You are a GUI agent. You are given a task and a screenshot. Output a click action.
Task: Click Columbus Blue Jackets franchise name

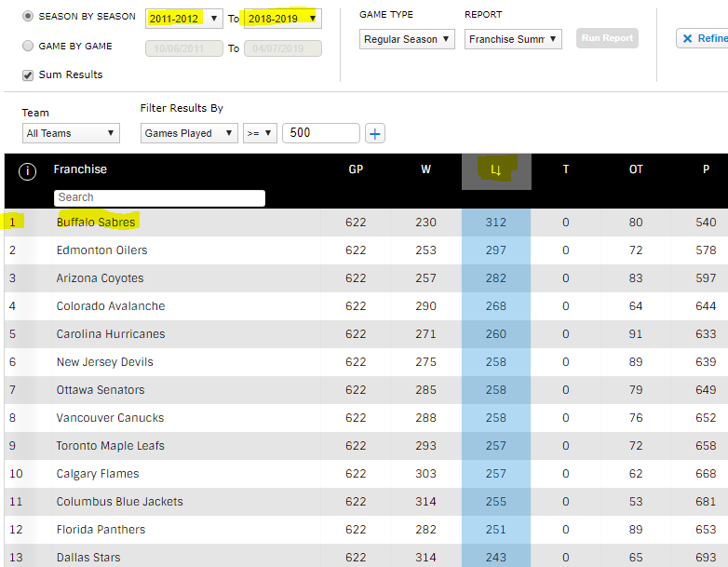coord(119,502)
